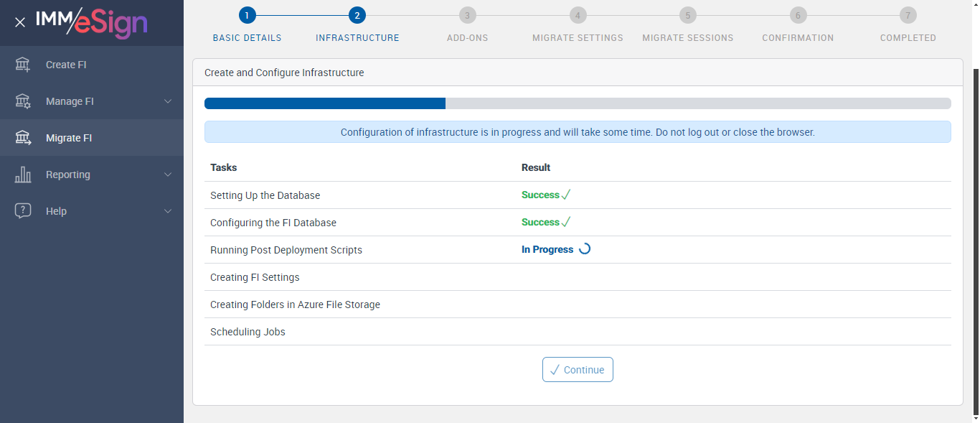980x423 pixels.
Task: Click the Tasks column header
Action: pyautogui.click(x=223, y=167)
